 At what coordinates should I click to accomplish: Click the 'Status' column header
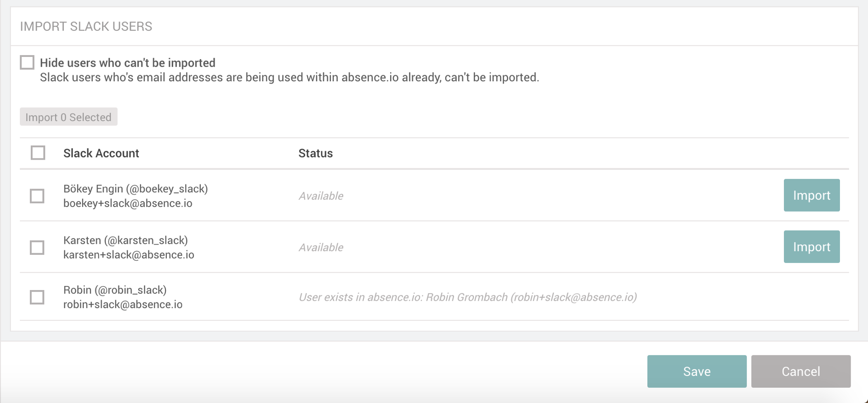coord(315,153)
